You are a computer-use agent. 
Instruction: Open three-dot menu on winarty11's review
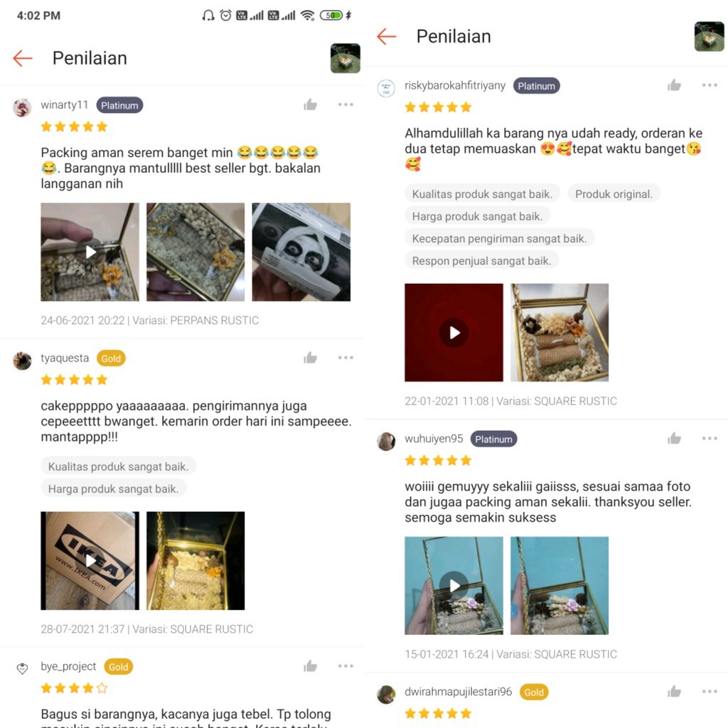tap(346, 105)
